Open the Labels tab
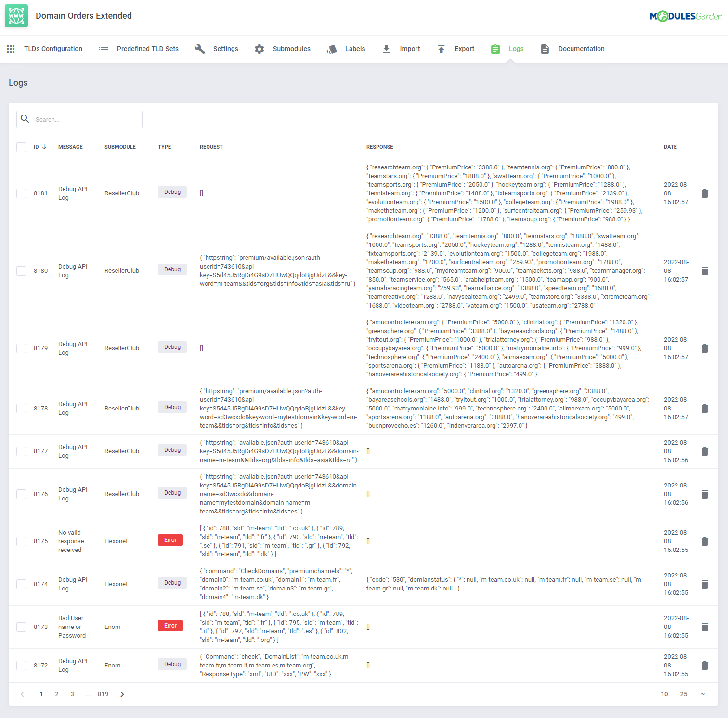Image resolution: width=728 pixels, height=718 pixels. click(x=355, y=49)
